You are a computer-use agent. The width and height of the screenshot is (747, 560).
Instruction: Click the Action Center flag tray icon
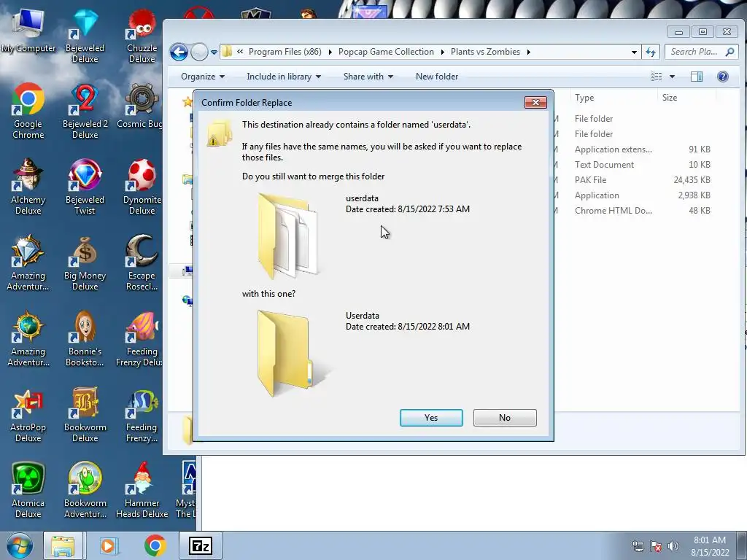pyautogui.click(x=656, y=546)
